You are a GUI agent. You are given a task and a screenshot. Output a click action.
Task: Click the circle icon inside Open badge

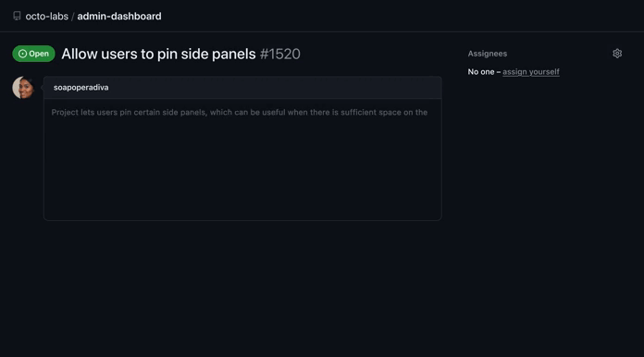(x=22, y=54)
